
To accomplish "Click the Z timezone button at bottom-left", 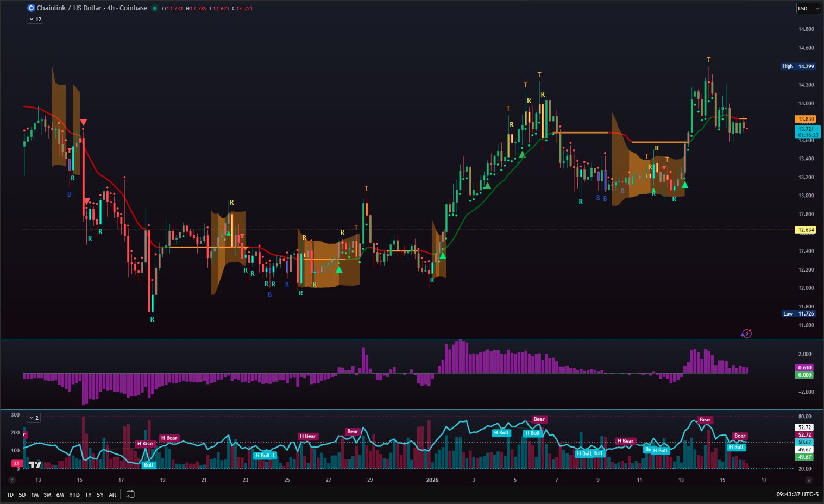I will 12,480.
